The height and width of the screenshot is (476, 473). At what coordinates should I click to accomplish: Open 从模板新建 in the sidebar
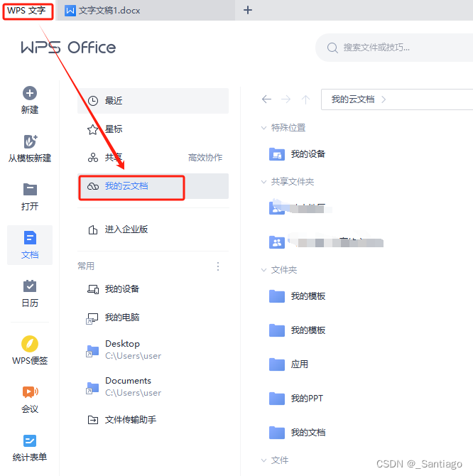(x=30, y=148)
